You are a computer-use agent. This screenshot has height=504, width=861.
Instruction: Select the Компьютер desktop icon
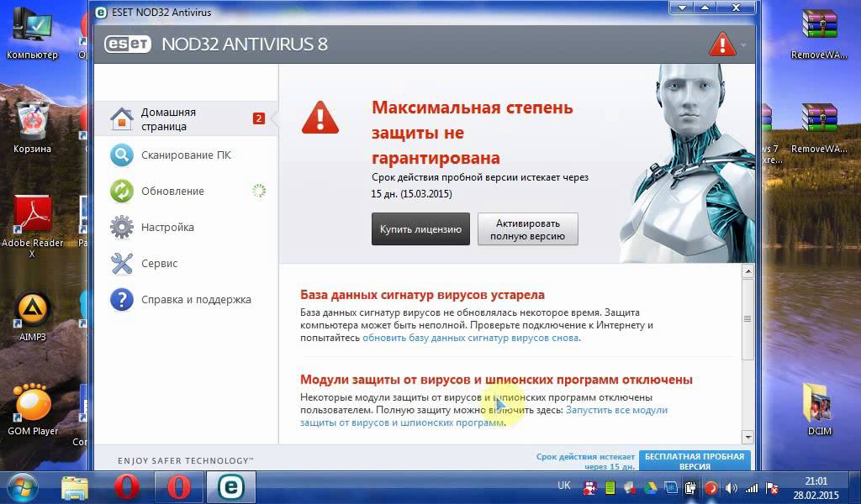tap(32, 33)
